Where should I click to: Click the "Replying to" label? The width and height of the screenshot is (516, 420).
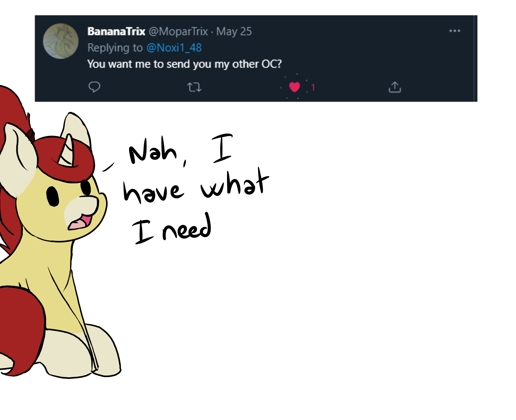(115, 48)
